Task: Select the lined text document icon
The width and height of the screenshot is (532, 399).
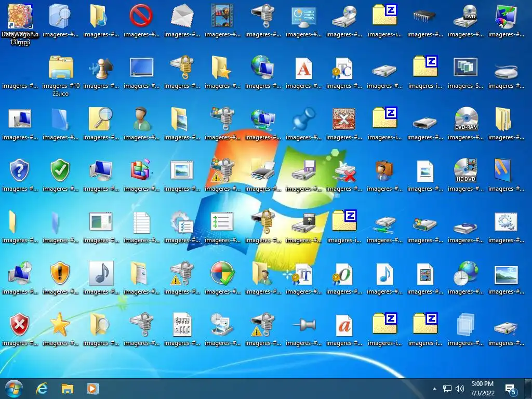Action: pos(141,222)
